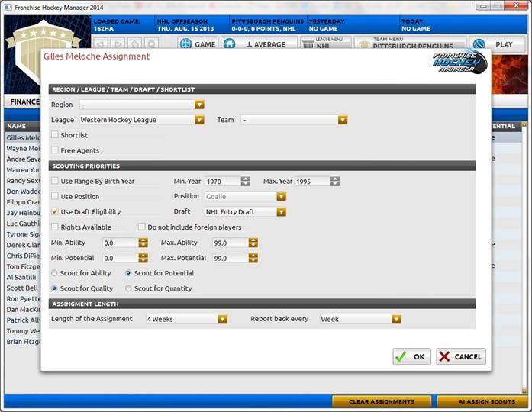The height and width of the screenshot is (412, 532).
Task: Select Scout for Quantity radio button
Action: (x=128, y=288)
